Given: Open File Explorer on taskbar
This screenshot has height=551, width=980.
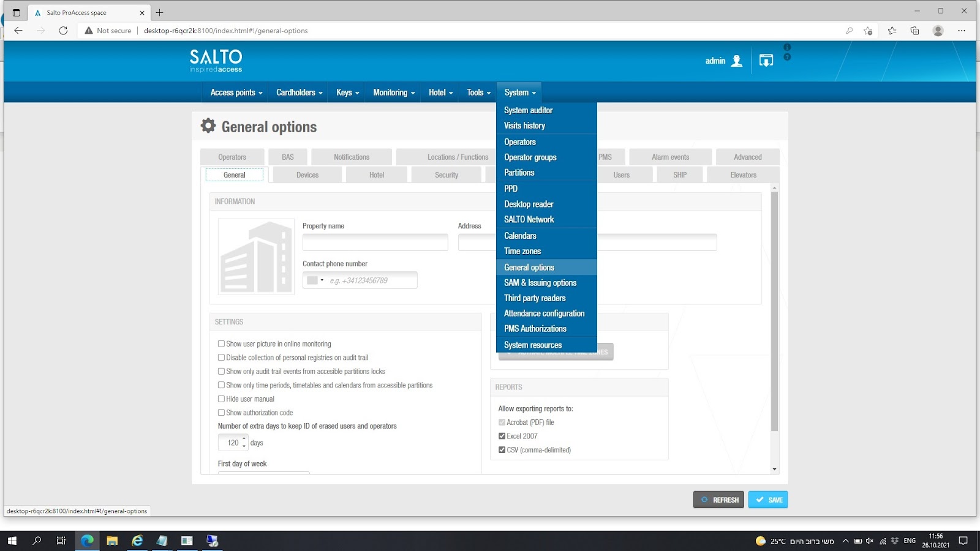Looking at the screenshot, I should tap(112, 541).
